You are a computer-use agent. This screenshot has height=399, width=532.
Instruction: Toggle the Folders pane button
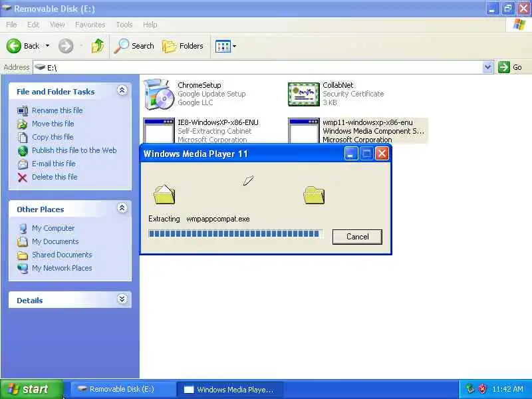tap(182, 46)
